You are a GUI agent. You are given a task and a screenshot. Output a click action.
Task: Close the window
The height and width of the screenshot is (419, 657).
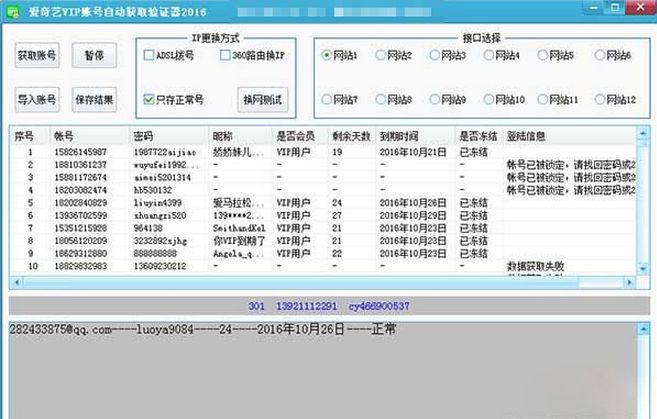point(640,8)
